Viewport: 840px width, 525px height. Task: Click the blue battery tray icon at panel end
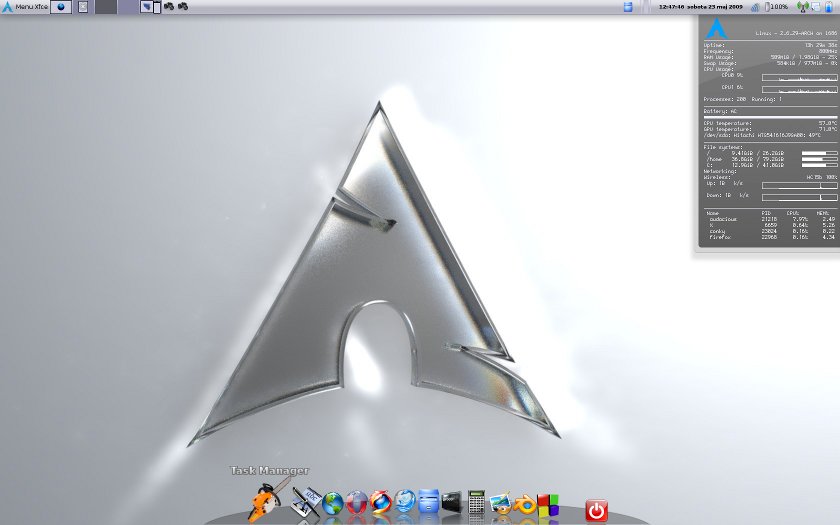click(829, 7)
